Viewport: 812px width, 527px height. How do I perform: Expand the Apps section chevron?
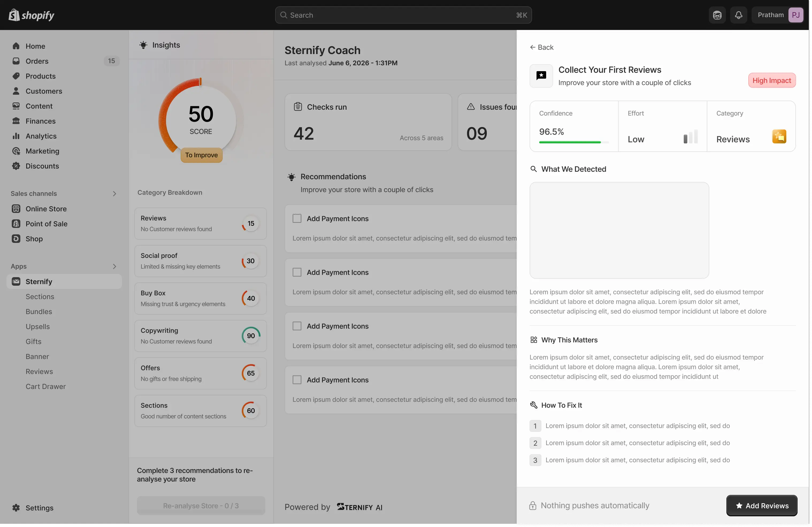[x=115, y=266]
